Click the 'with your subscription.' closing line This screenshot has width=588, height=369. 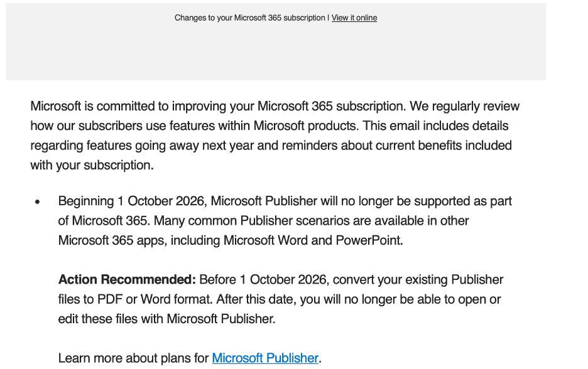click(x=92, y=165)
